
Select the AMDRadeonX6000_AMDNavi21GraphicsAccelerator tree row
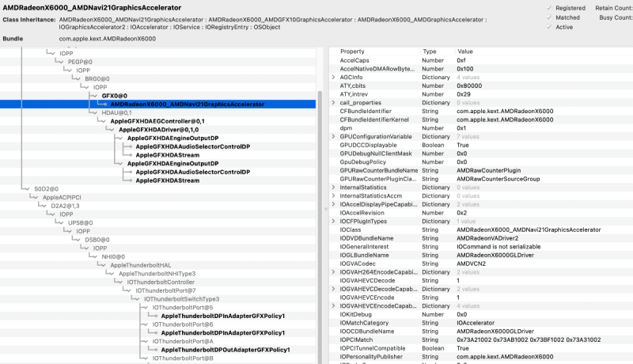157,104
